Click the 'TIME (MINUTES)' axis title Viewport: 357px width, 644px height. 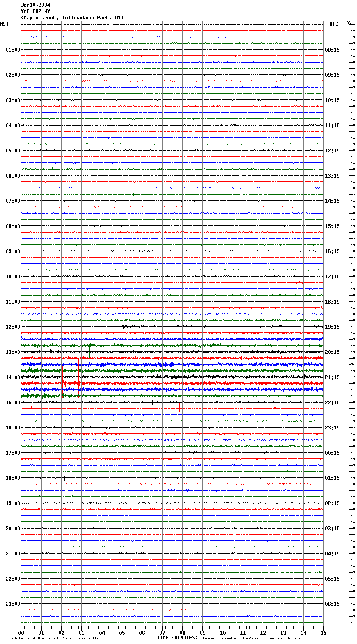(177, 638)
